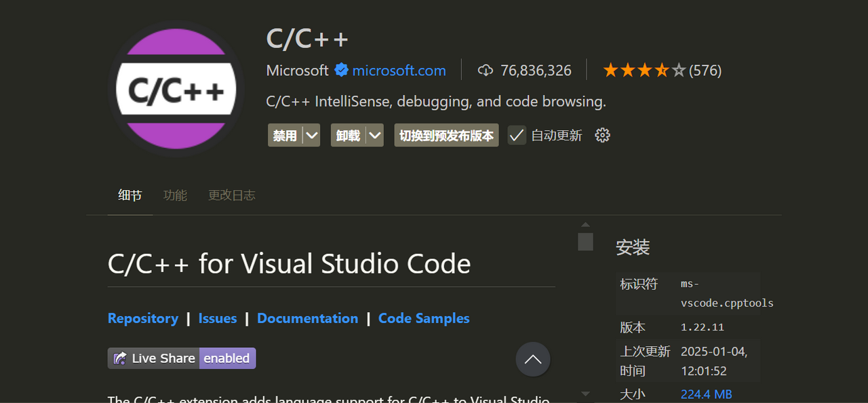The width and height of the screenshot is (868, 403).
Task: Open the 更改日志 tab
Action: click(231, 195)
